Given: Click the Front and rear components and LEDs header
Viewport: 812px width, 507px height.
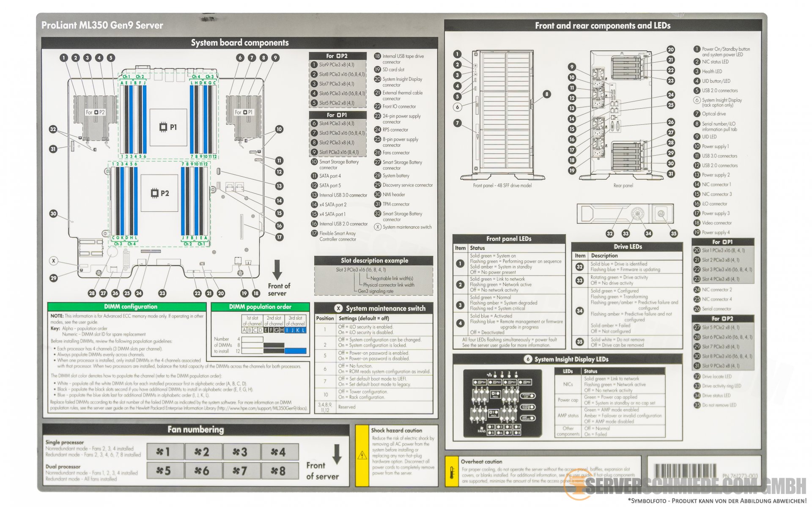Looking at the screenshot, I should 602,26.
